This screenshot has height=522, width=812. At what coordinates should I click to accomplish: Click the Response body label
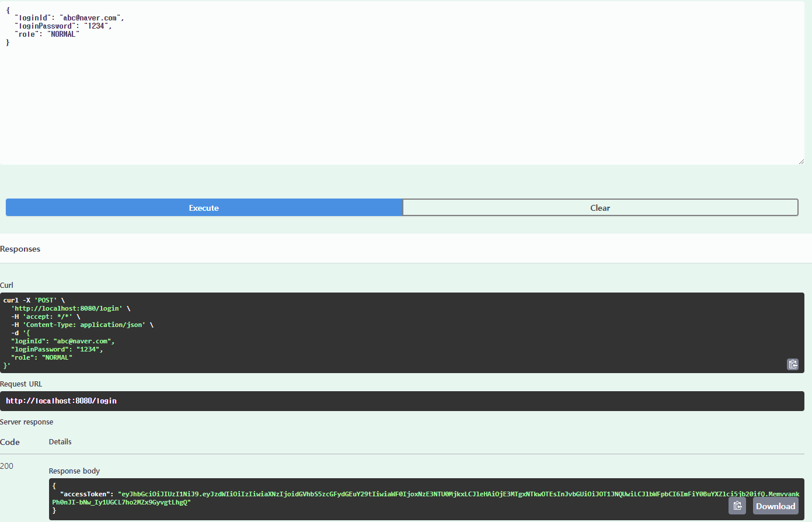74,471
